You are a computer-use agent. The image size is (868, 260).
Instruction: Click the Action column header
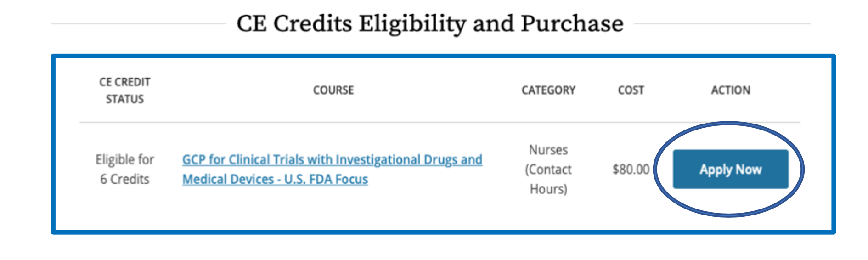point(730,90)
